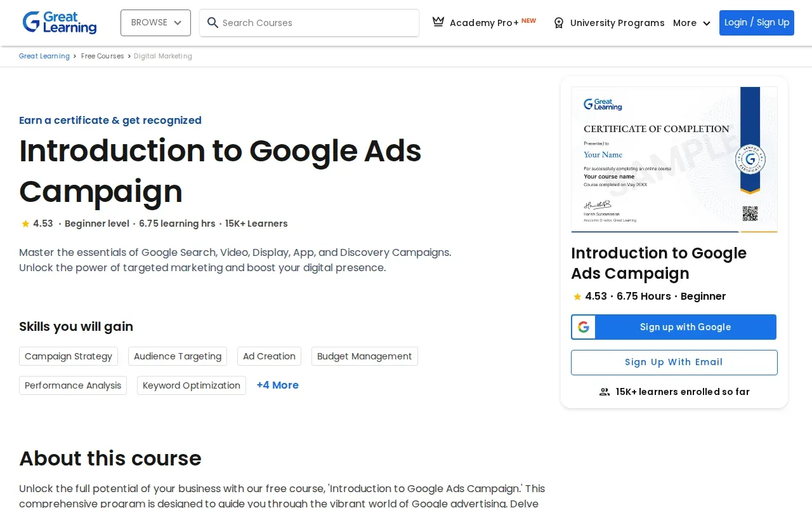This screenshot has height=508, width=812.
Task: Open the Free Courses breadcrumb
Action: (x=102, y=56)
